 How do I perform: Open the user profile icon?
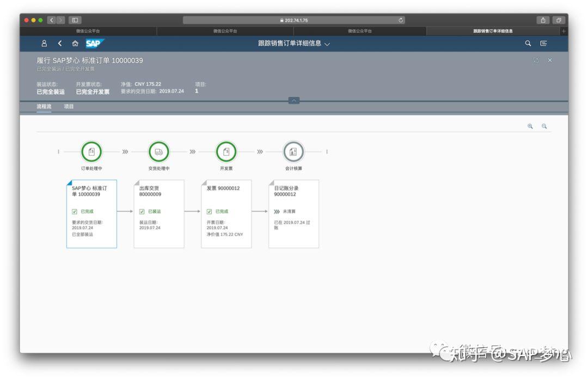coord(44,44)
